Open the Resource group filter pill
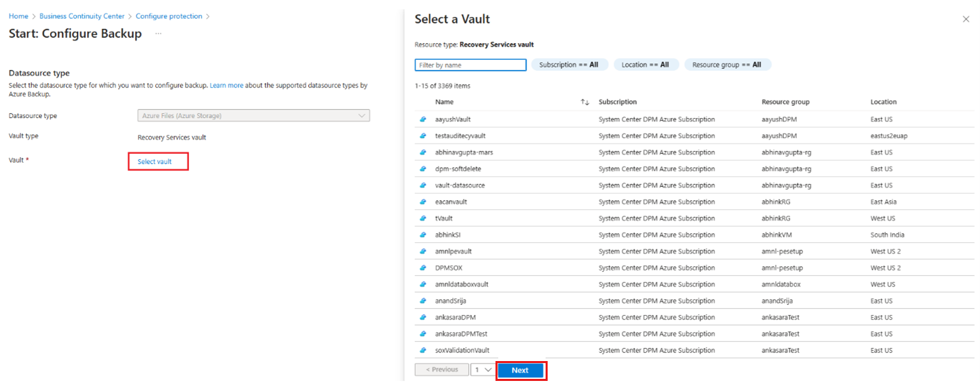The width and height of the screenshot is (980, 383). click(727, 65)
